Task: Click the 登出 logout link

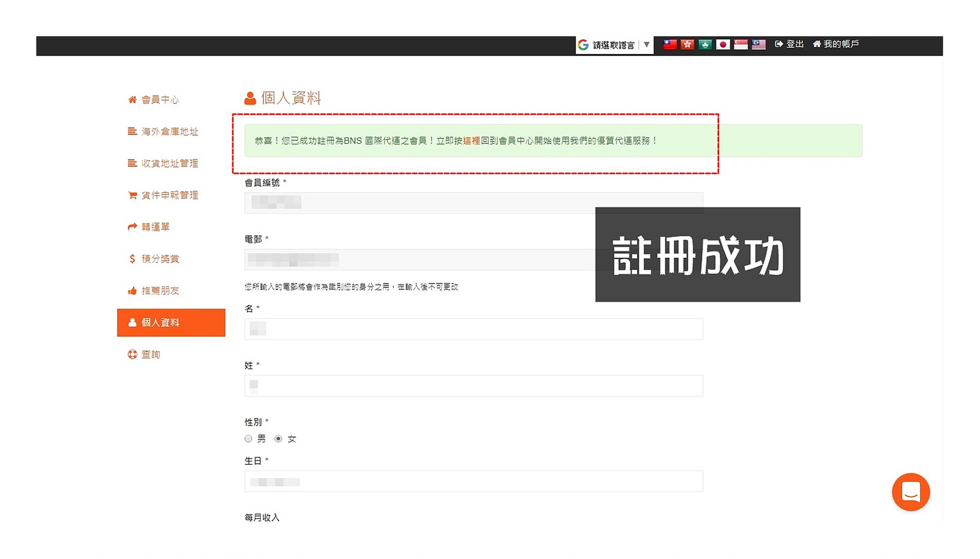Action: (790, 44)
